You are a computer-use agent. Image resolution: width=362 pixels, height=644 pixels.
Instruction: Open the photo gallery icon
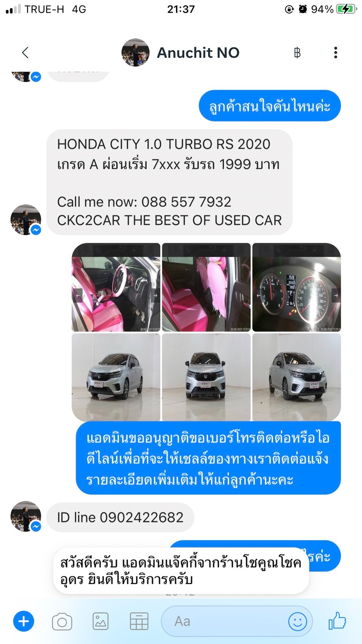101,621
